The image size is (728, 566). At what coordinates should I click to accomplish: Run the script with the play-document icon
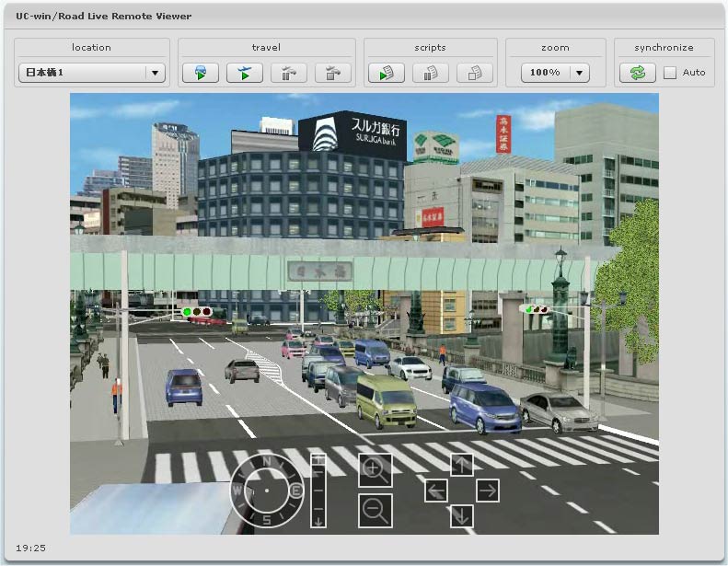click(x=387, y=73)
